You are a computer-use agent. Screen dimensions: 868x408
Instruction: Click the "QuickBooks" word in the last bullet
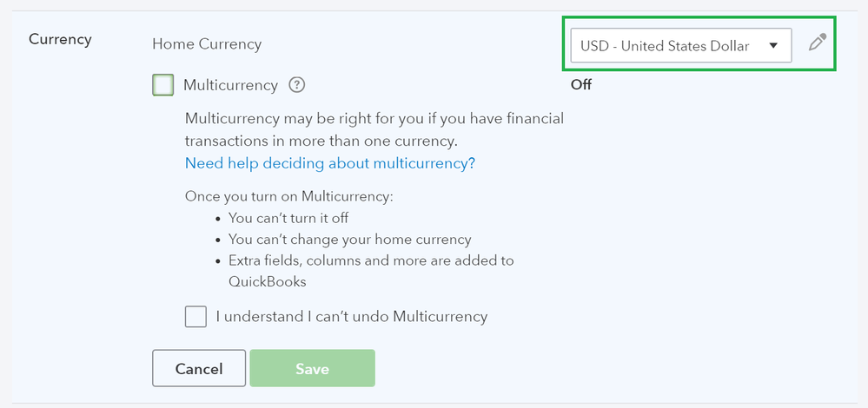tap(268, 281)
